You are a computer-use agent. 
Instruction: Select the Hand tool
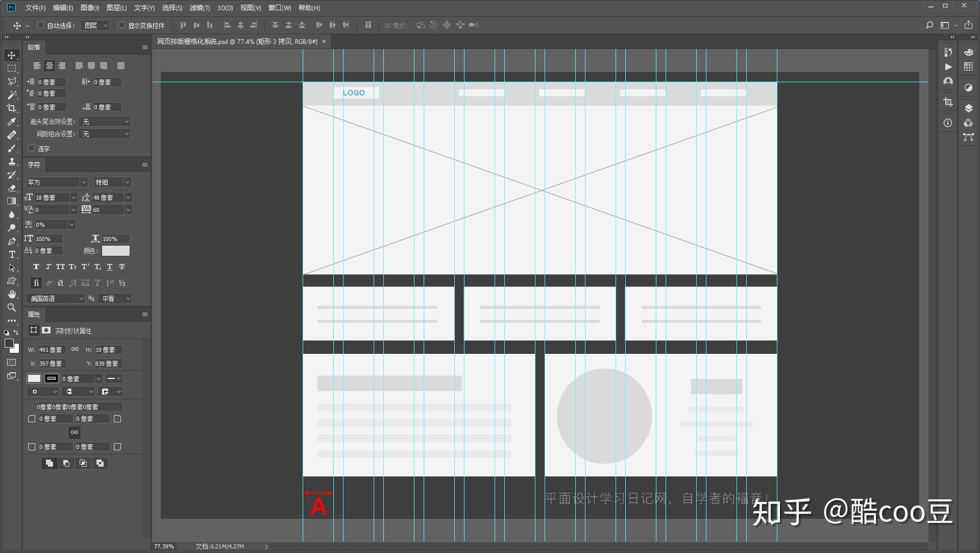[12, 294]
